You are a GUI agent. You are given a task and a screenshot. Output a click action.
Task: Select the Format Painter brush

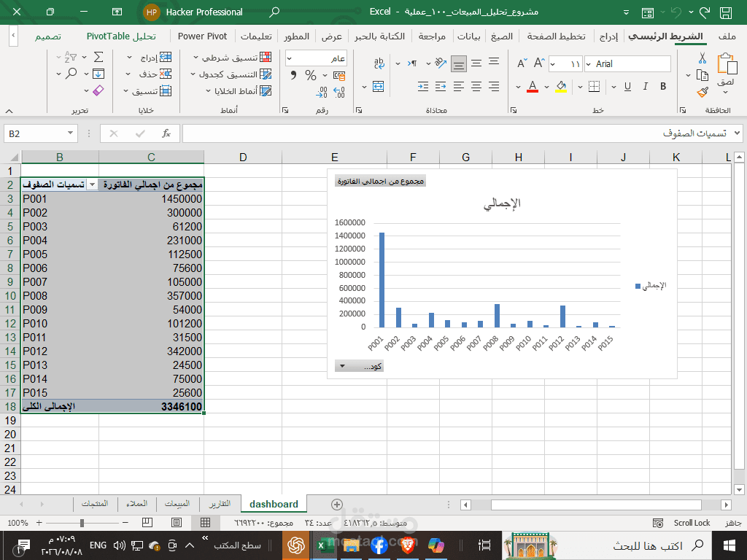[x=703, y=92]
